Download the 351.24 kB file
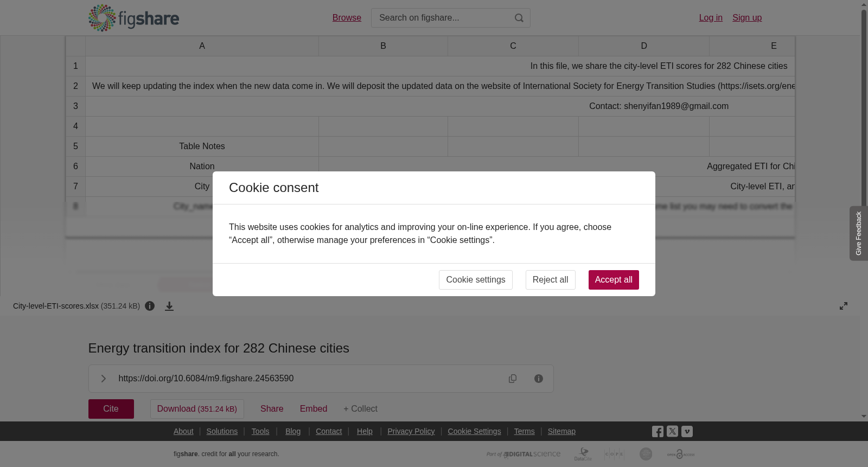 pyautogui.click(x=197, y=409)
